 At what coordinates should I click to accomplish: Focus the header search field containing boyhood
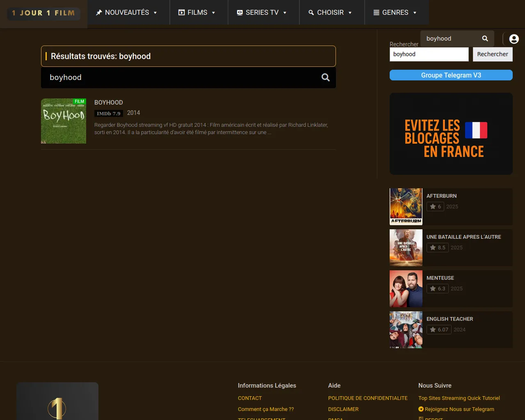[451, 39]
